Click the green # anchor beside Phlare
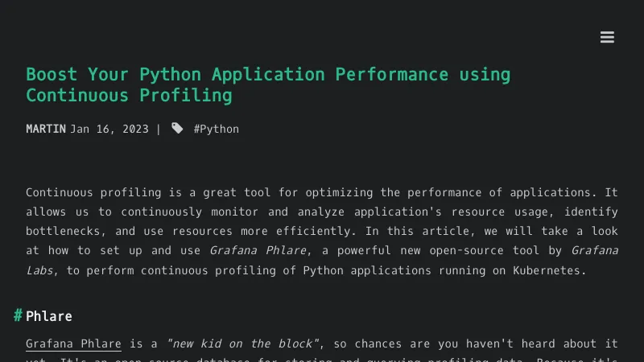This screenshot has height=362, width=644. [18, 315]
